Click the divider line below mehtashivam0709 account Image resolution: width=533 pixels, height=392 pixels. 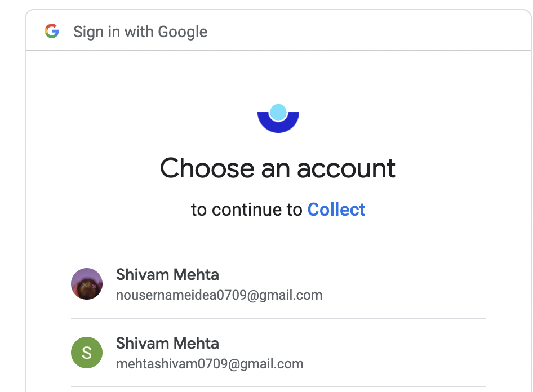coord(278,387)
